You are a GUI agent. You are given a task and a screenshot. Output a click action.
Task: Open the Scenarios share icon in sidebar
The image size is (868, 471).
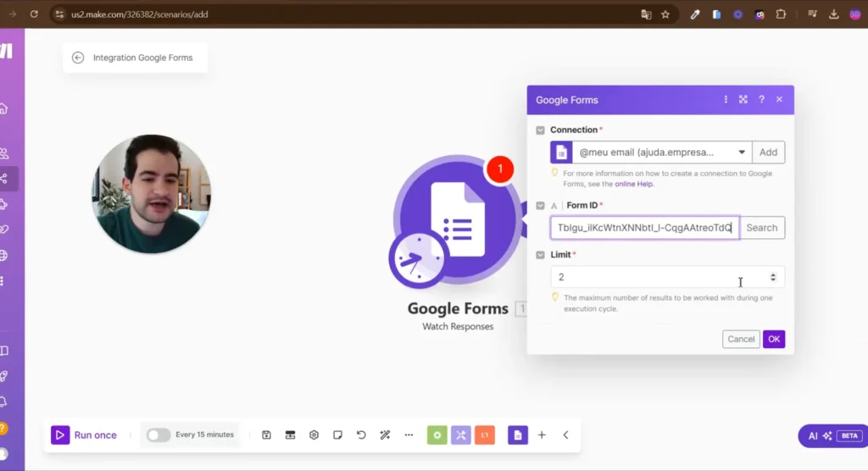click(4, 179)
